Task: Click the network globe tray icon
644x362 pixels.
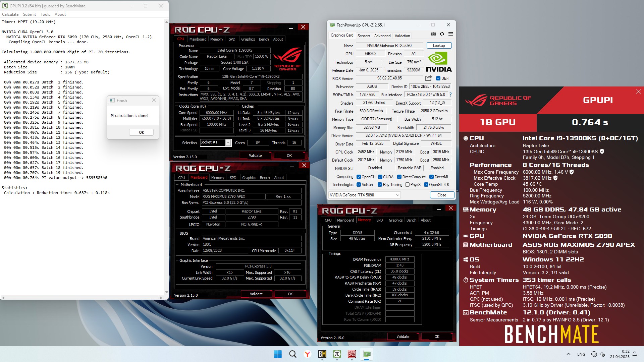Action: (594, 354)
